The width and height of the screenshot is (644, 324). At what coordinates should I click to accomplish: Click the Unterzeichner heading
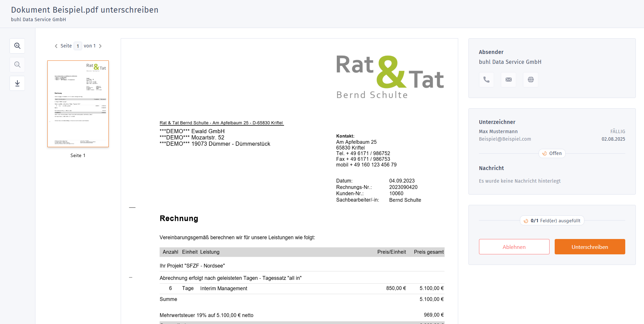click(497, 122)
